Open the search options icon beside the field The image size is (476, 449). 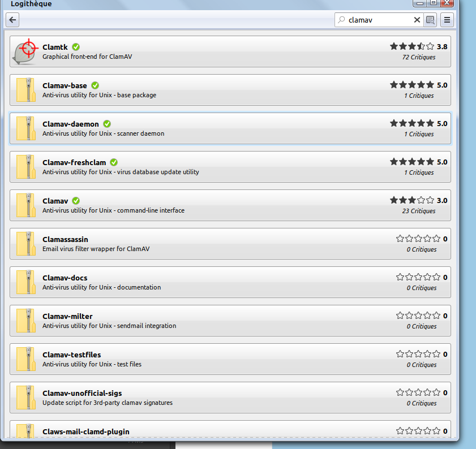tap(430, 20)
